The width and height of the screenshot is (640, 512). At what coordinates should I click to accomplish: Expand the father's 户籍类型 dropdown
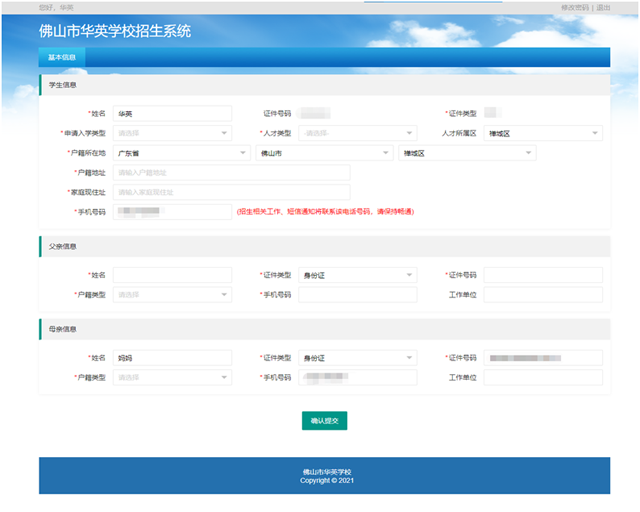click(x=171, y=295)
